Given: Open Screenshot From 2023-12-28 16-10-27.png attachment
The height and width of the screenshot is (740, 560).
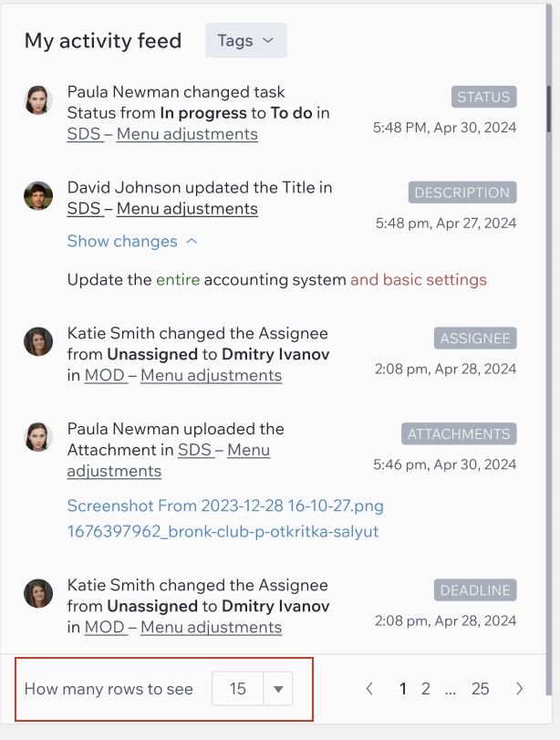Looking at the screenshot, I should (225, 505).
